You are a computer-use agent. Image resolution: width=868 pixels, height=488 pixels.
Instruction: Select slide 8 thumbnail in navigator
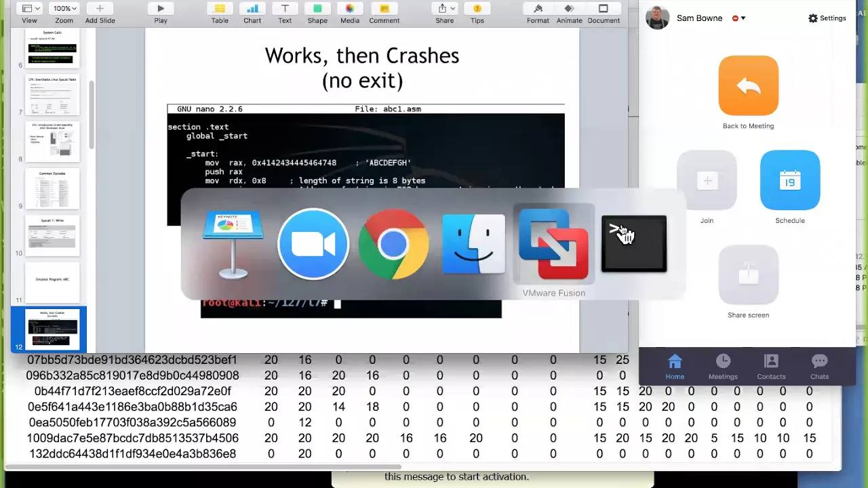pyautogui.click(x=52, y=142)
